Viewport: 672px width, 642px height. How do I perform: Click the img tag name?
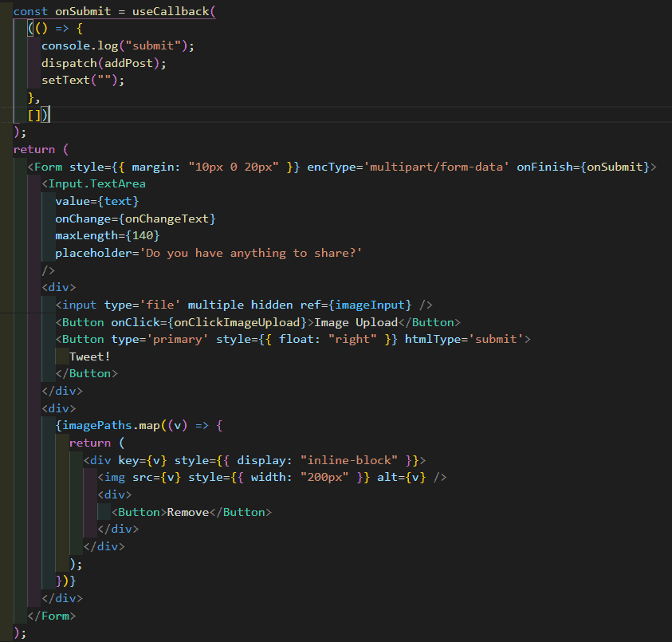(115, 478)
